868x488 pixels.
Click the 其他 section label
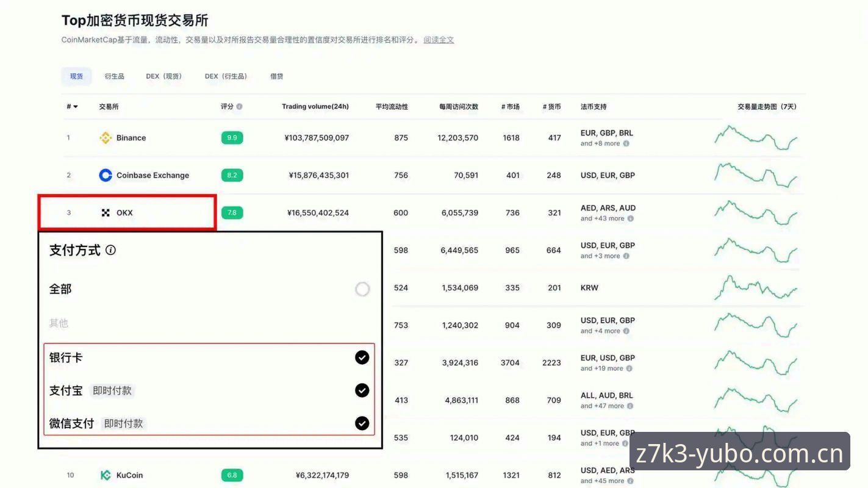pyautogui.click(x=59, y=323)
